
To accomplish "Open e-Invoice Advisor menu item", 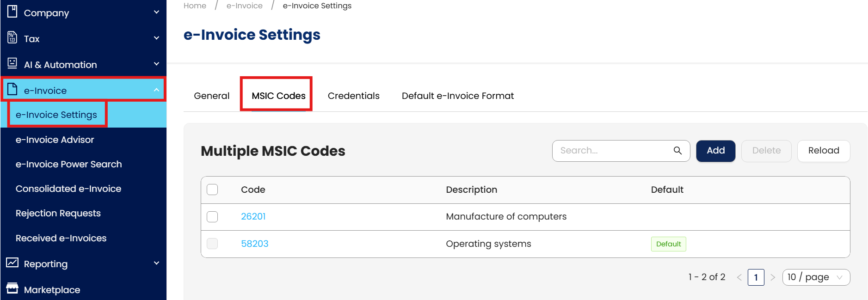I will [x=55, y=140].
